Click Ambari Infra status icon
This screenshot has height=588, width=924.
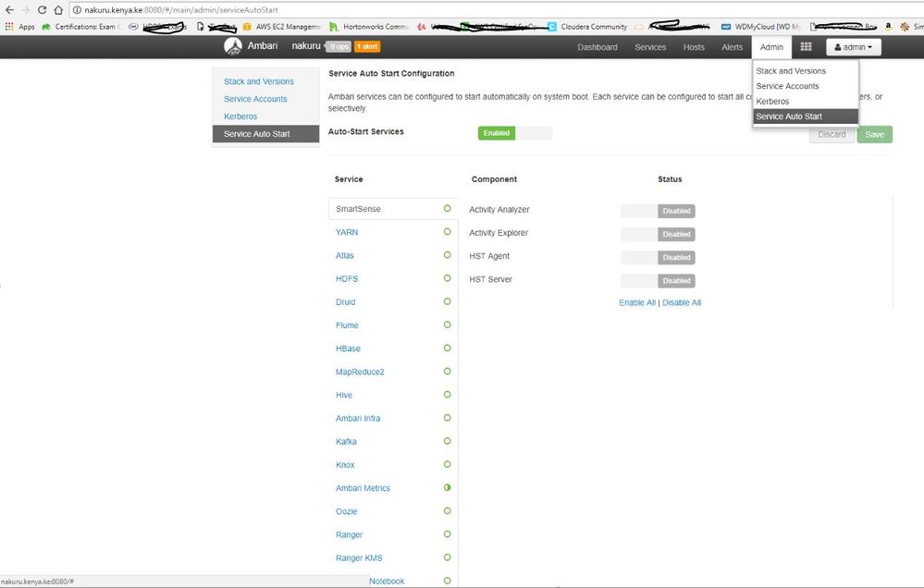pos(448,418)
